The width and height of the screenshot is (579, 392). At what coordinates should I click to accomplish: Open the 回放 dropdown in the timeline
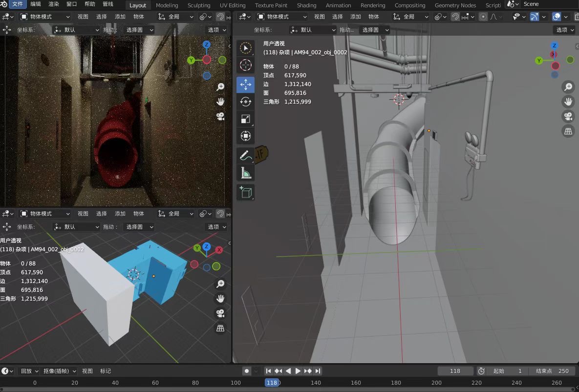pyautogui.click(x=29, y=371)
